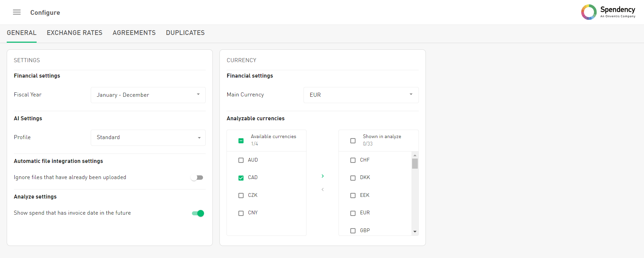Switch to the Exchange Rates tab
This screenshot has height=258, width=644.
[75, 33]
